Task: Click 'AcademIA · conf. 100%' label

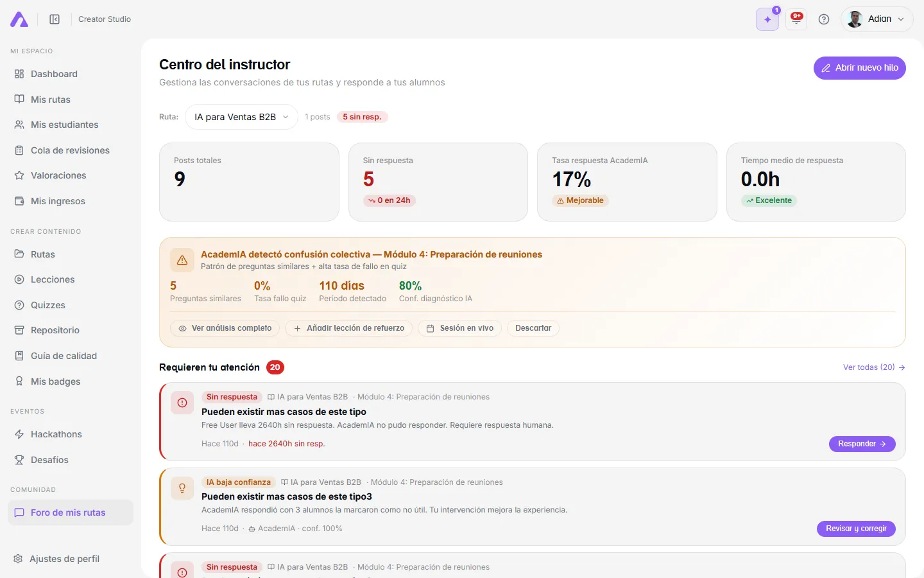Action: 296,529
